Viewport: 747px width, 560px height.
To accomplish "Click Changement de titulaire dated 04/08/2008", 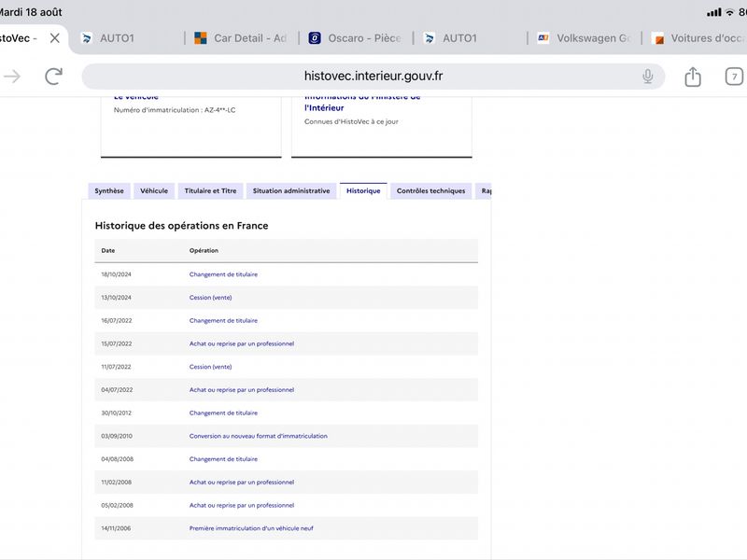I will click(x=223, y=459).
